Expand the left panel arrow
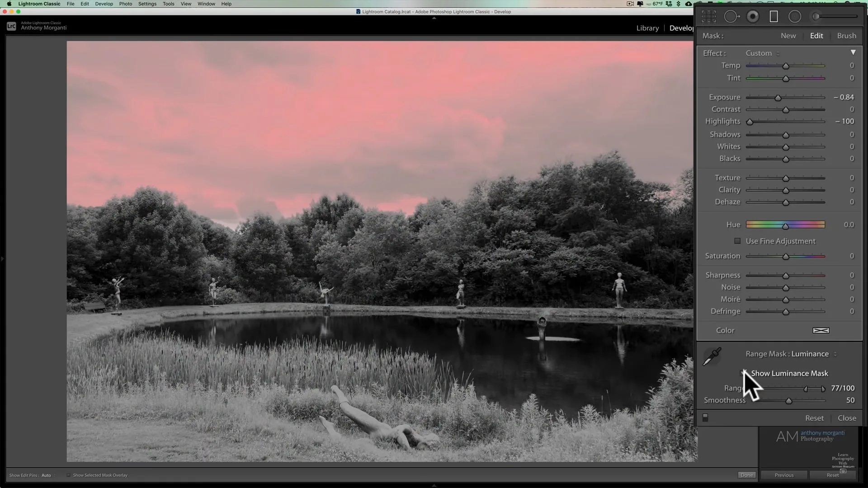This screenshot has width=868, height=488. tap(2, 259)
